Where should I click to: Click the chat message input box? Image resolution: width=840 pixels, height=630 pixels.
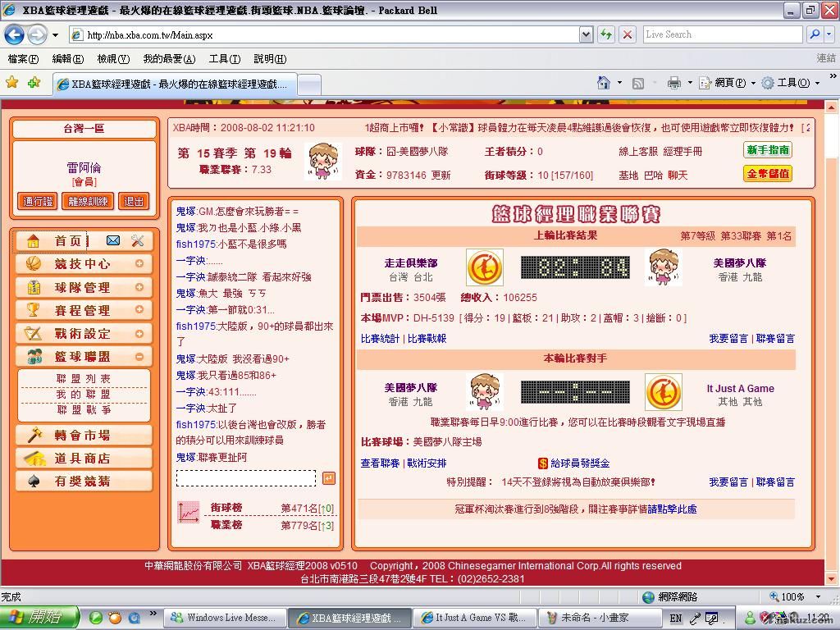(245, 478)
